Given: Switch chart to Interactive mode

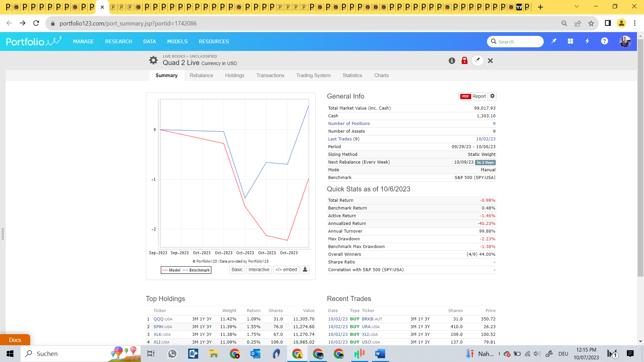Looking at the screenshot, I should (x=259, y=269).
